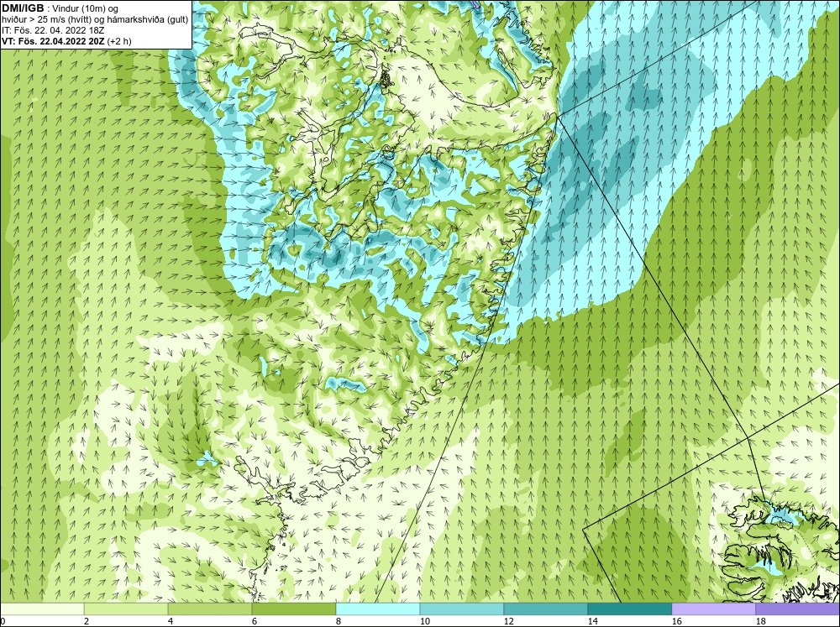This screenshot has height=627, width=840.
Task: Click the legend scale label '18'
Action: [x=760, y=621]
